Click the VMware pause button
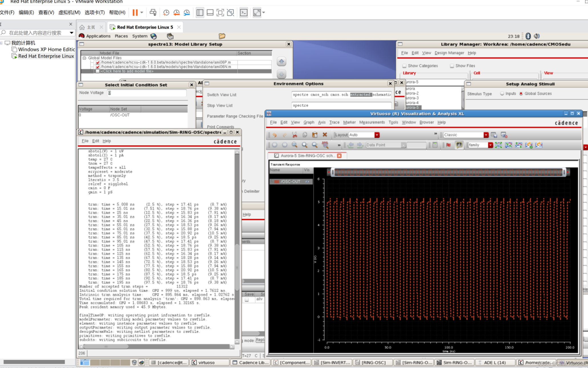Viewport: 588px width, 368px height. pyautogui.click(x=135, y=12)
